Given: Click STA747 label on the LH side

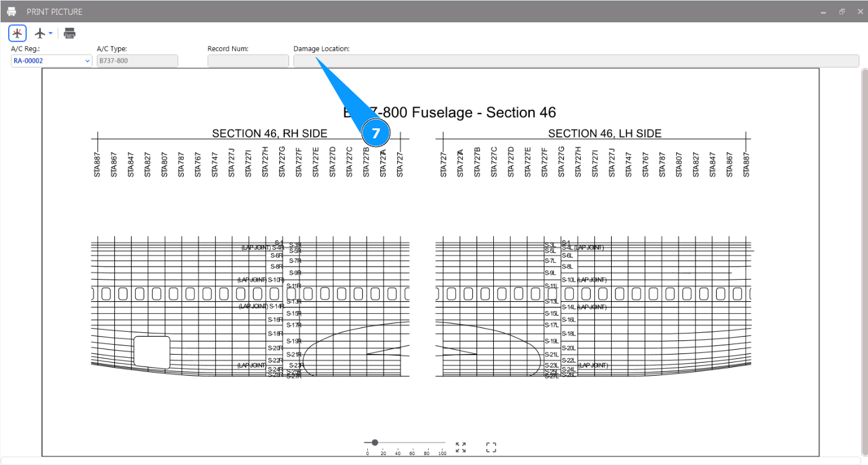Looking at the screenshot, I should 629,164.
